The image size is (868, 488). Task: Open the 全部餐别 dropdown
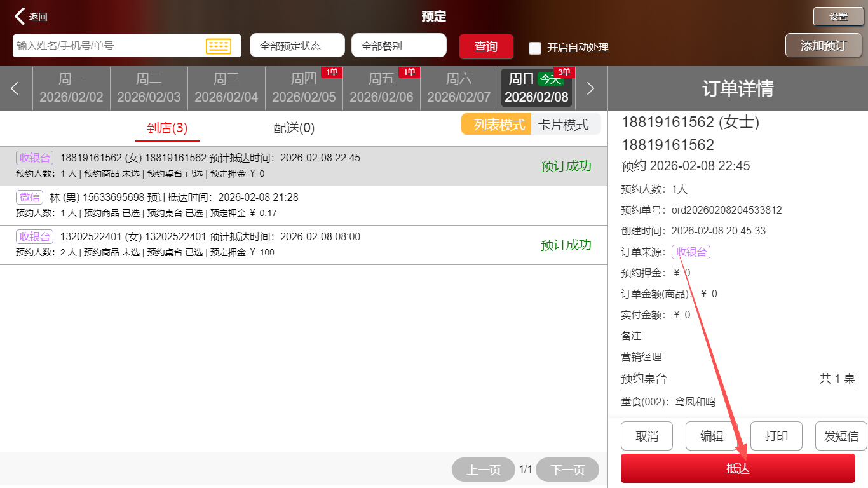tap(398, 46)
